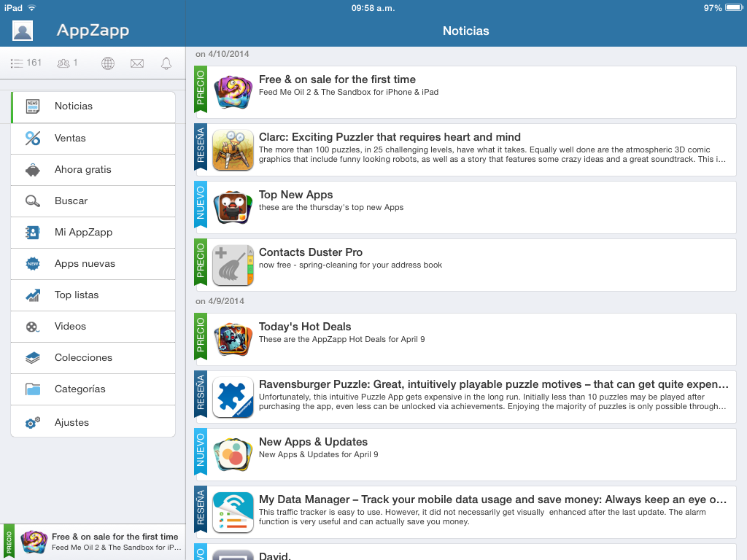Screen dimensions: 747x560
Task: Read the Clarc Exciting Puzzler review
Action: point(467,149)
